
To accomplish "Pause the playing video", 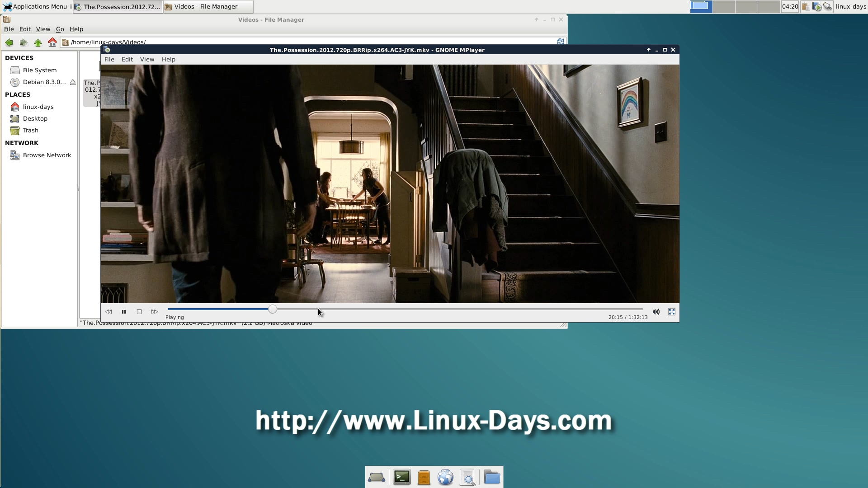I will pyautogui.click(x=124, y=312).
